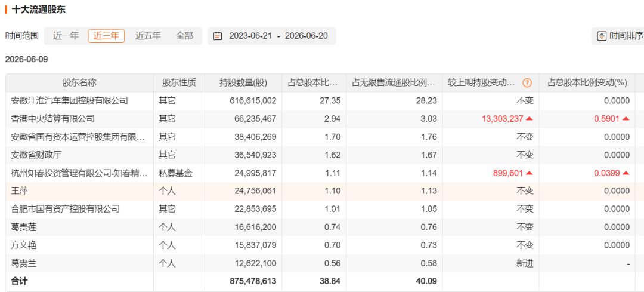Click holding amount 24,756,061
Image resolution: width=644 pixels, height=292 pixels.
point(255,191)
